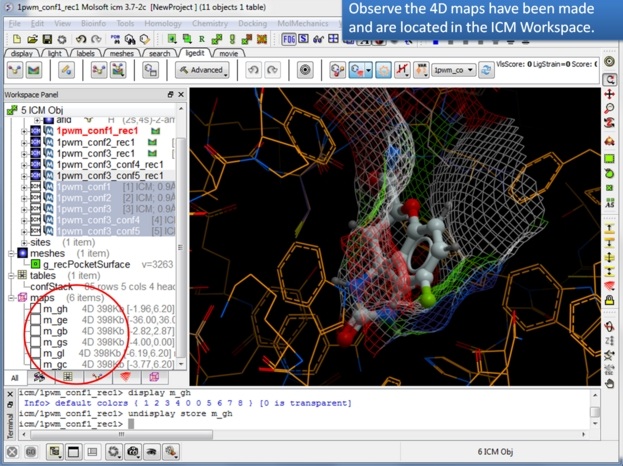This screenshot has height=466, width=623.
Task: Collapse the maps tree node
Action: [13, 297]
